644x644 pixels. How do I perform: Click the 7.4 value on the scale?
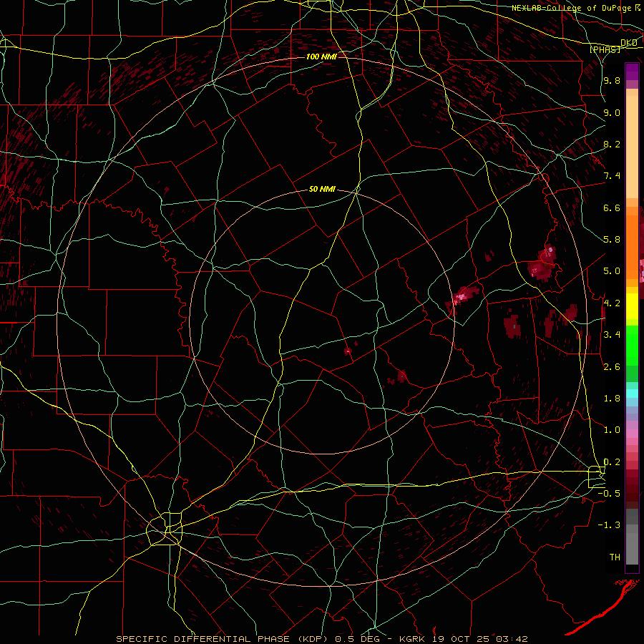point(612,176)
